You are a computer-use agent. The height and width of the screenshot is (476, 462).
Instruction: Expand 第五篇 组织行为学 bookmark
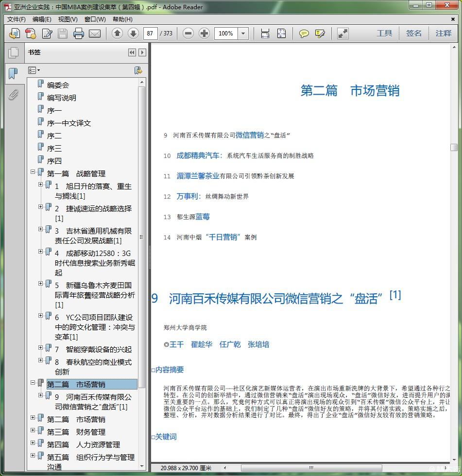33,456
